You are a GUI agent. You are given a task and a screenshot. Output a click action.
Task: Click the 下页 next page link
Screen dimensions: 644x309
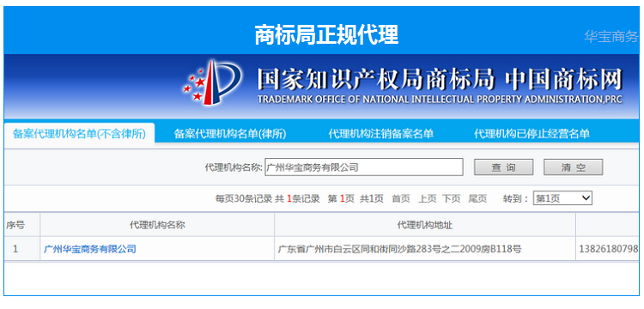(x=452, y=198)
